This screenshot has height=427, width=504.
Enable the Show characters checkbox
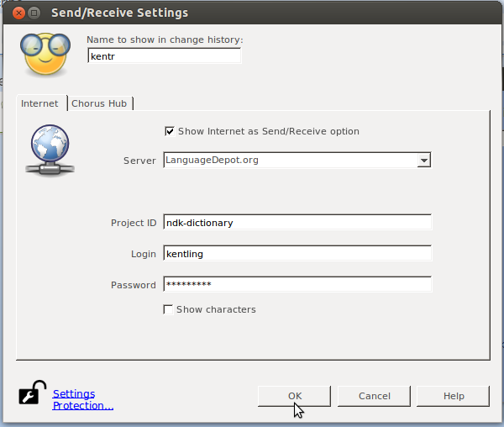tap(168, 309)
